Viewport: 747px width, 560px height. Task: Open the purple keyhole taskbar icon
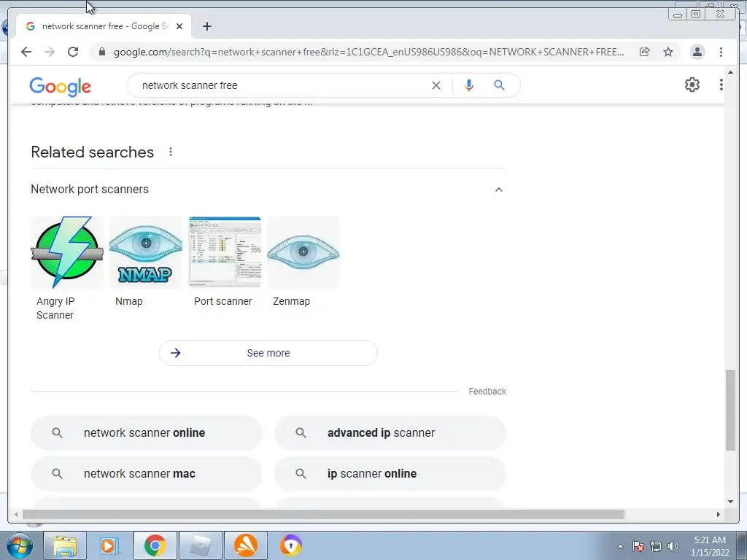click(291, 545)
